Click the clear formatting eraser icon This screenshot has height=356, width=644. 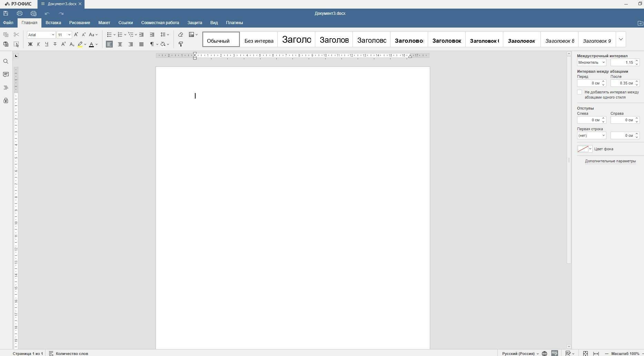[180, 34]
